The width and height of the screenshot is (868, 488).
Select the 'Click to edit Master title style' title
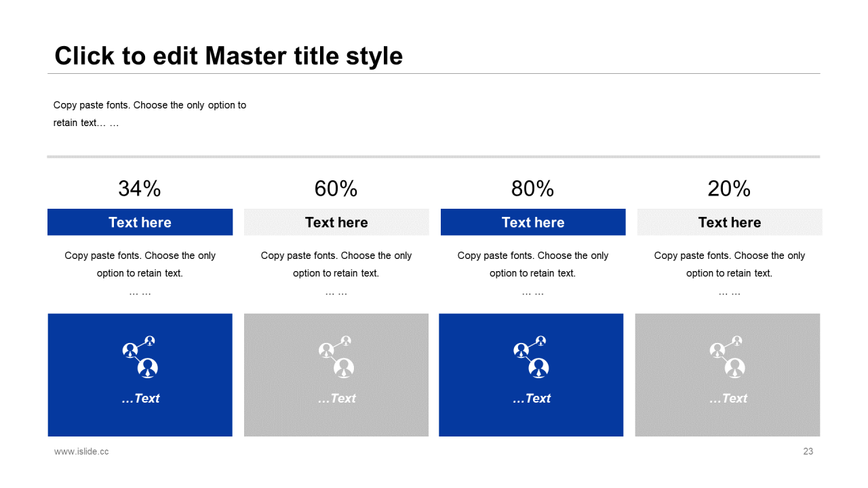tap(229, 56)
